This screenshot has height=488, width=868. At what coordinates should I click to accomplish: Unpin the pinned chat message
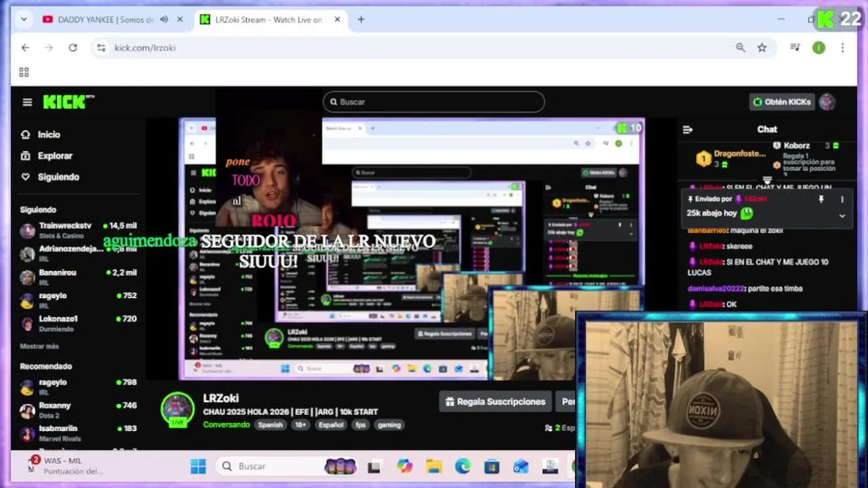click(821, 199)
